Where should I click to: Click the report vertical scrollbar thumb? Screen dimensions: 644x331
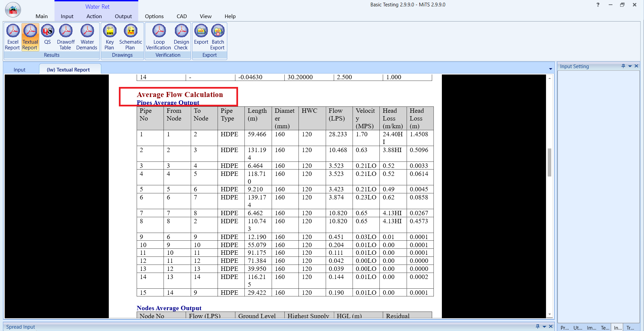pos(549,162)
